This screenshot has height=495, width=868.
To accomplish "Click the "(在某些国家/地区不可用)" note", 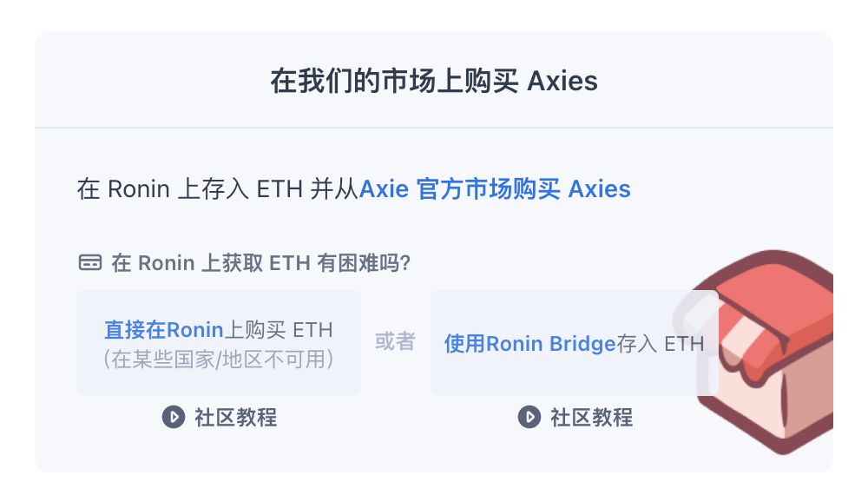I will tap(218, 359).
